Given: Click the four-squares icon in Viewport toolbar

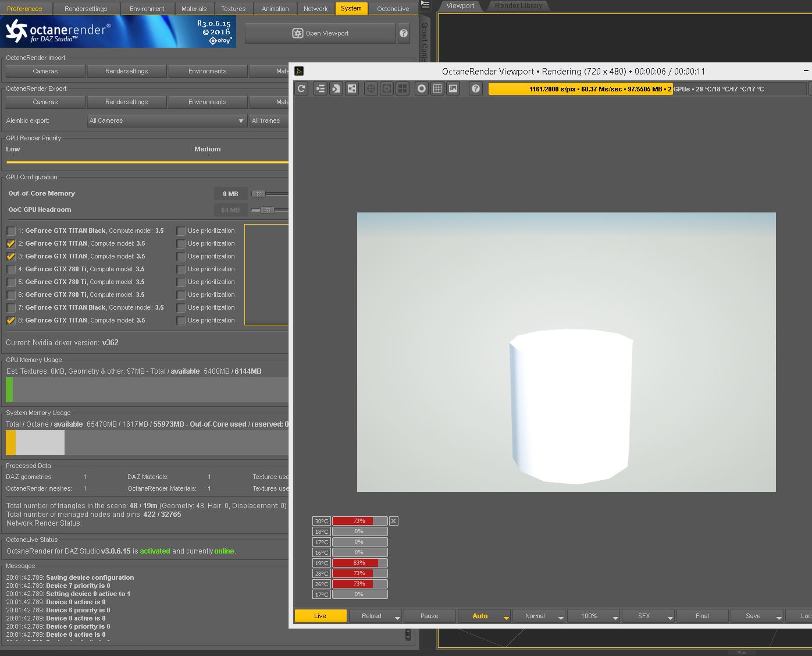Looking at the screenshot, I should click(x=402, y=88).
